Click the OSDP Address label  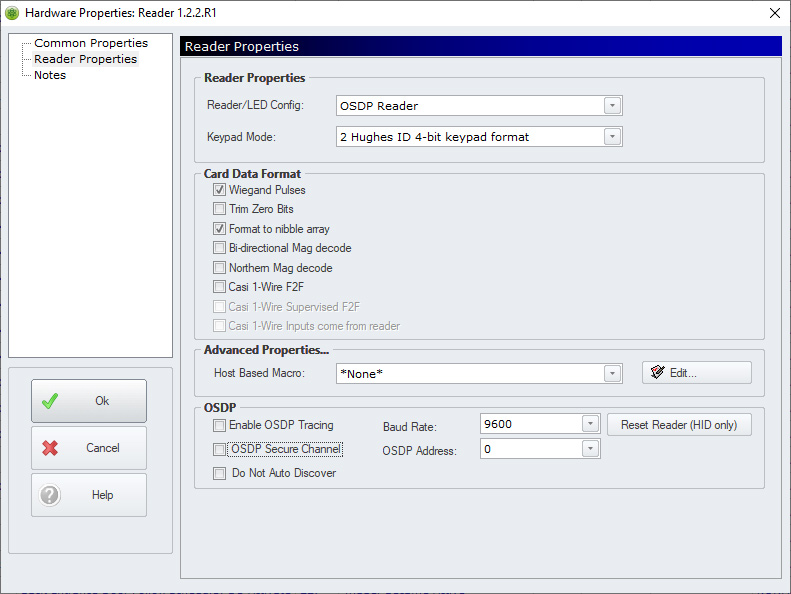click(419, 451)
